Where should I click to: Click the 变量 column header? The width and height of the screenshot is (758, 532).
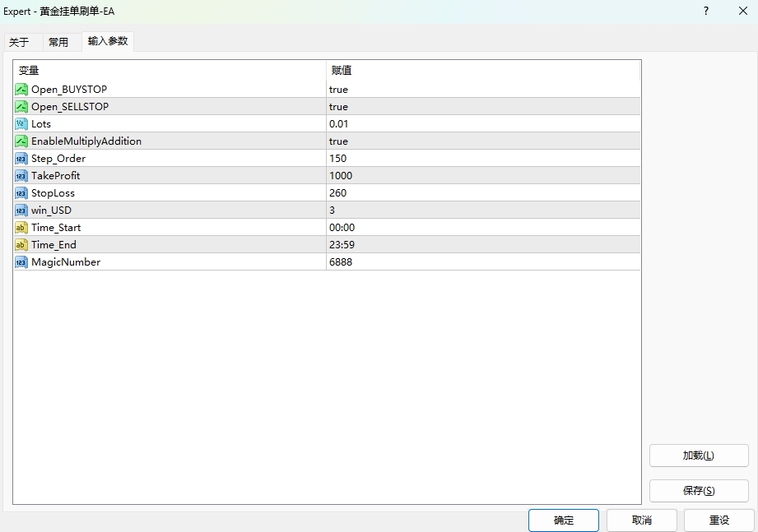point(29,71)
